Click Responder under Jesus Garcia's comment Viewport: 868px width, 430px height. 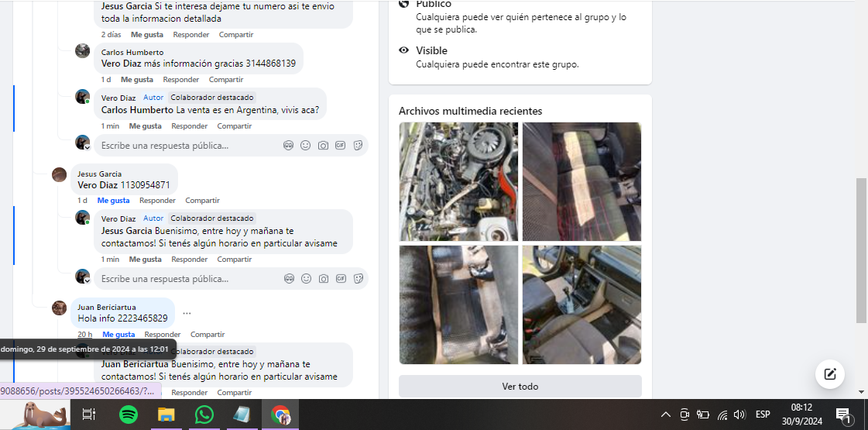[157, 201]
